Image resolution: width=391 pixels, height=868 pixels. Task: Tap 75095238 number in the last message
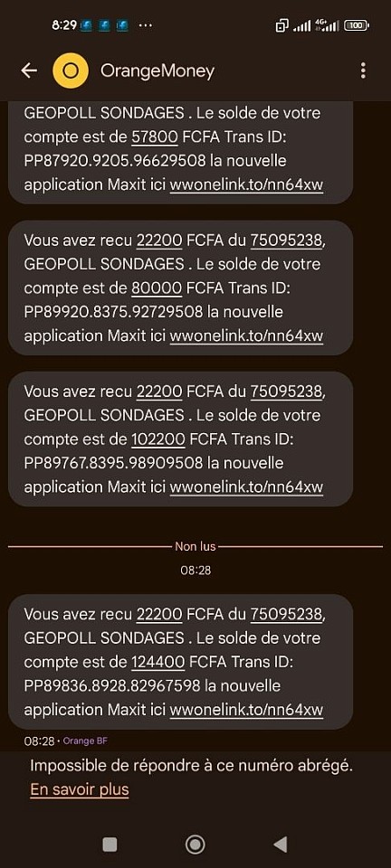point(286,614)
